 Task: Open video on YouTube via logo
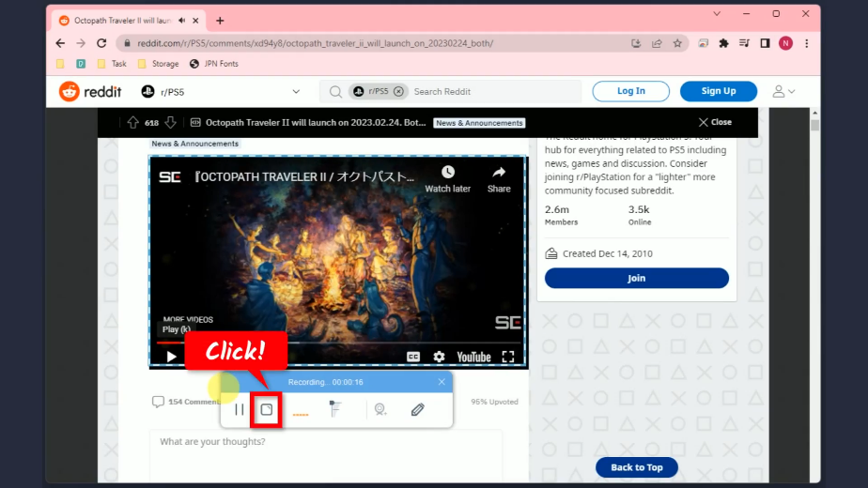[x=473, y=357]
